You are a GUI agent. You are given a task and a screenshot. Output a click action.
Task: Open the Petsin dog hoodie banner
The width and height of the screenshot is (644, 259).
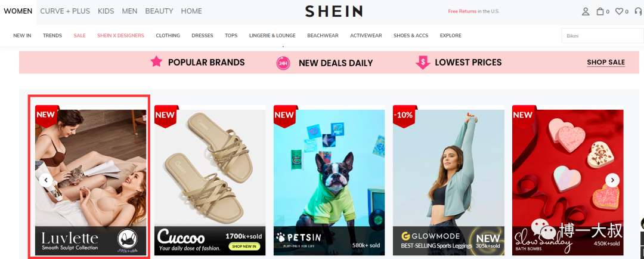(x=329, y=180)
